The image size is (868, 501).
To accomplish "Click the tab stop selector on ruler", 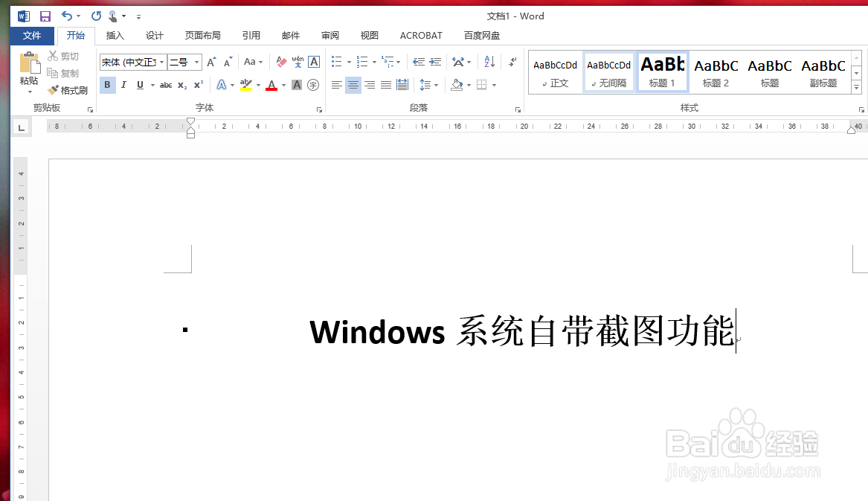I will point(21,127).
